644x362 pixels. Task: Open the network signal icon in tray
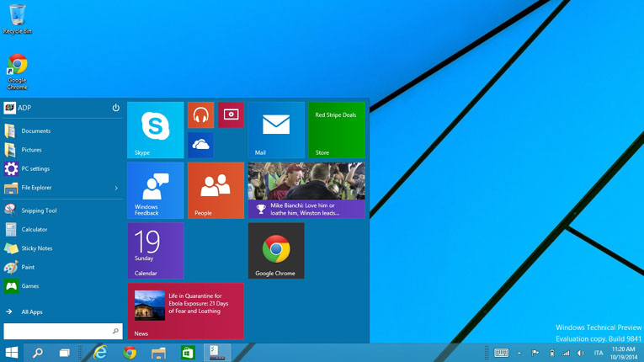click(x=566, y=353)
